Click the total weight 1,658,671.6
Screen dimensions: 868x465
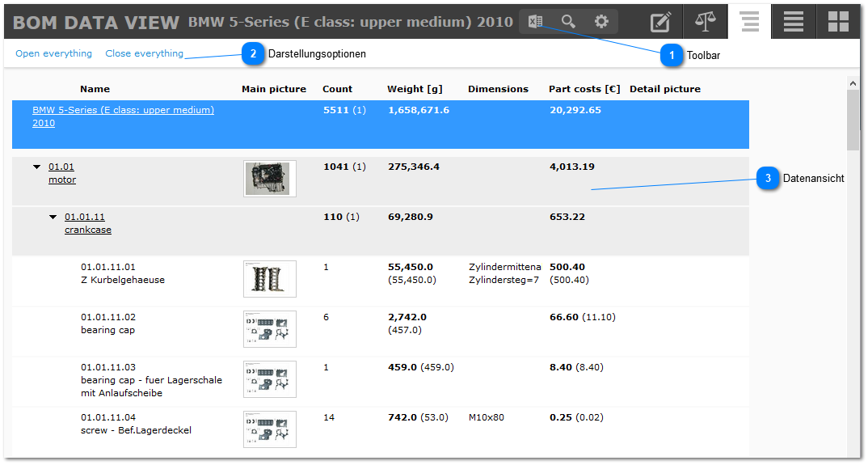pyautogui.click(x=419, y=110)
